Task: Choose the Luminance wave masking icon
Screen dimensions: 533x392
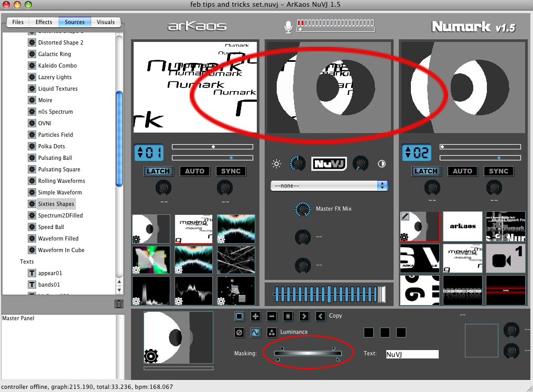Action: point(255,332)
